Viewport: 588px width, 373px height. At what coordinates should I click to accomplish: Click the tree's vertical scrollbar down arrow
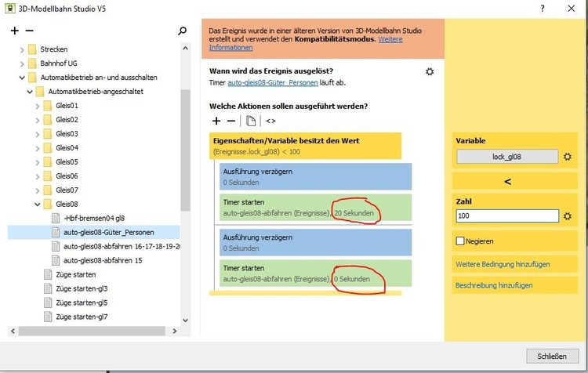(185, 320)
